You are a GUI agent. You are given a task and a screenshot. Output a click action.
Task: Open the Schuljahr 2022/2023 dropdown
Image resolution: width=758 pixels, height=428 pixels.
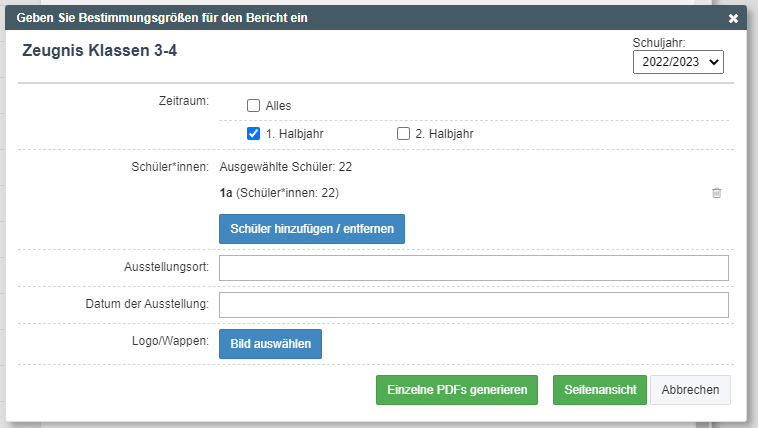tap(678, 62)
